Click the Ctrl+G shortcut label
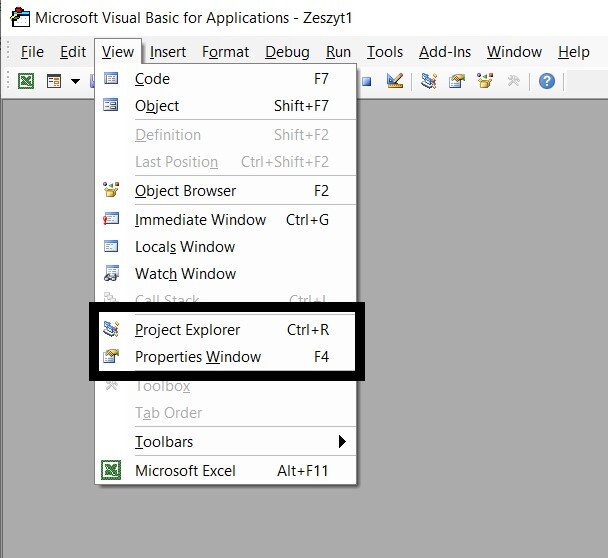This screenshot has height=558, width=608. [307, 220]
